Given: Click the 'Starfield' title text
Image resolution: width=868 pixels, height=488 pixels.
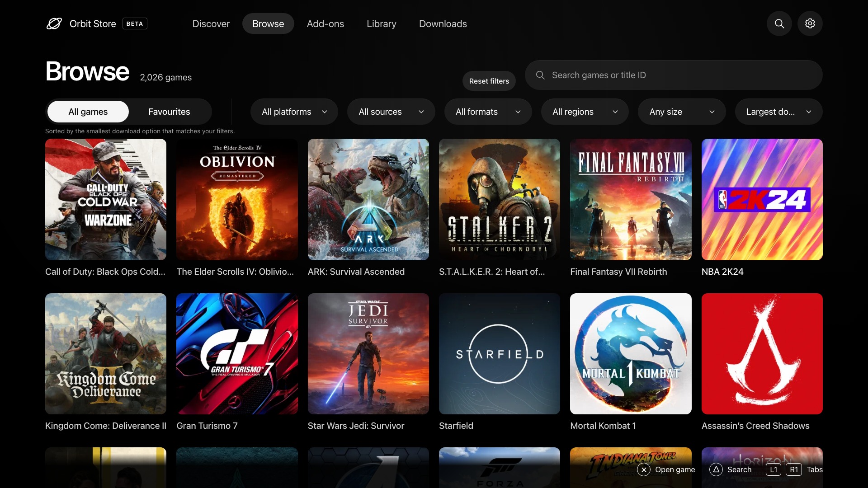Looking at the screenshot, I should 456,426.
